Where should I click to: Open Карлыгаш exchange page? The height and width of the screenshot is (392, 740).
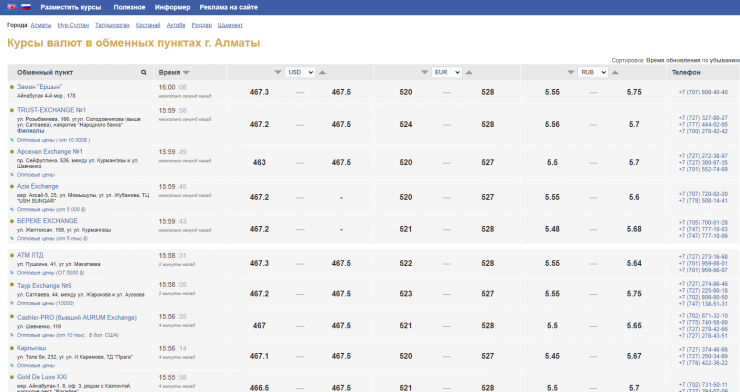(x=31, y=348)
